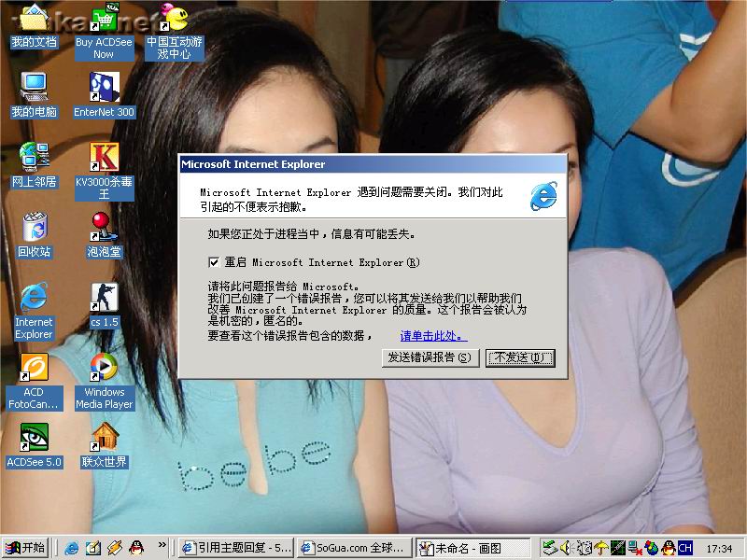Switch to 引用主题回复 taskbar window
Viewport: 747px width, 560px height.
[236, 548]
